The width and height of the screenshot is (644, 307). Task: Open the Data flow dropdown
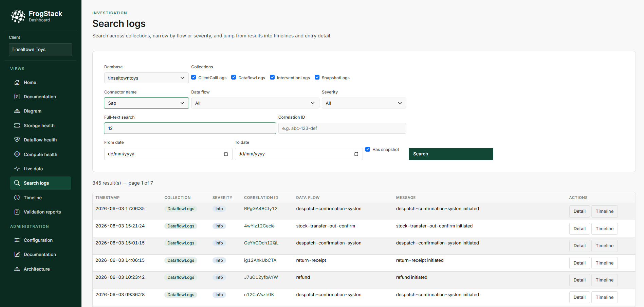tap(255, 103)
